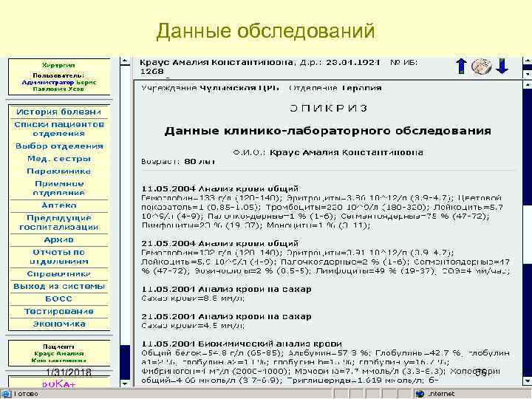Click sidebar scrollbar down arrow
Image resolution: width=532 pixels, height=399 pixels.
[x=125, y=383]
